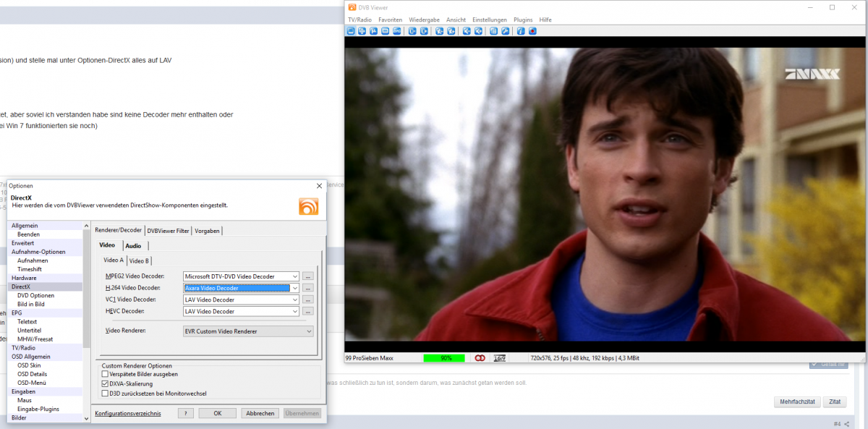
Task: Enable 'Verspätete Bilder ausgeben' checkbox
Action: pos(106,374)
